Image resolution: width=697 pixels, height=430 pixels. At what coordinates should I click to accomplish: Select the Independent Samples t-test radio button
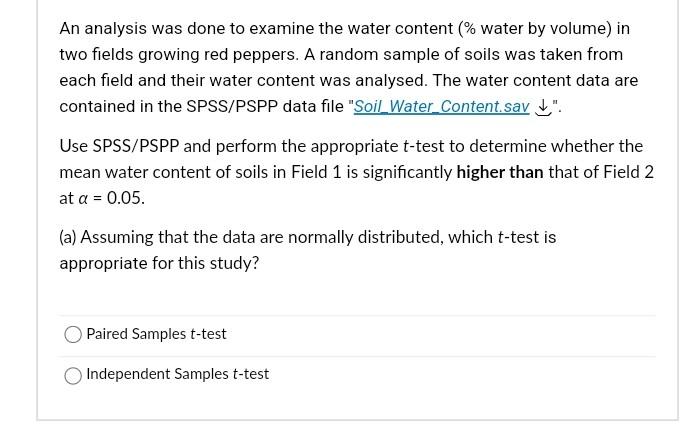point(73,375)
